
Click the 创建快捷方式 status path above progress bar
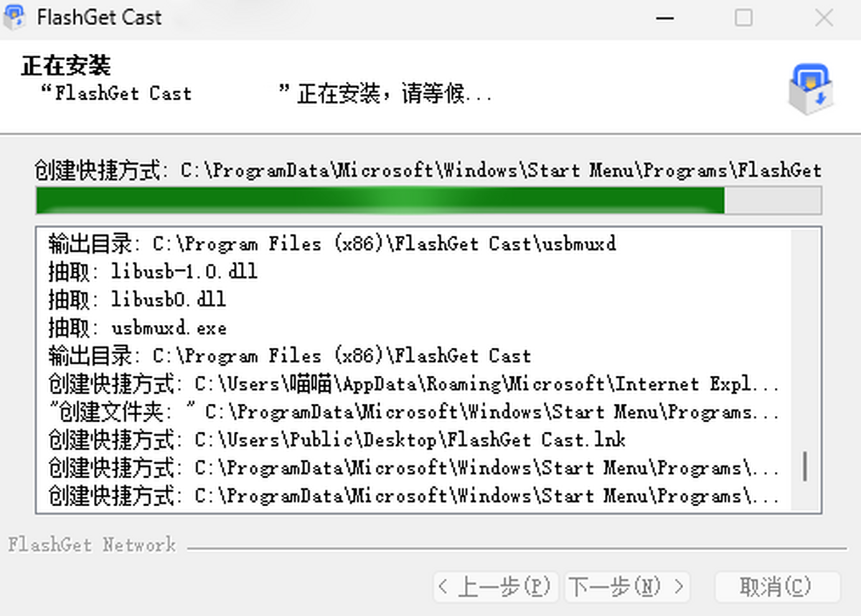coord(428,171)
